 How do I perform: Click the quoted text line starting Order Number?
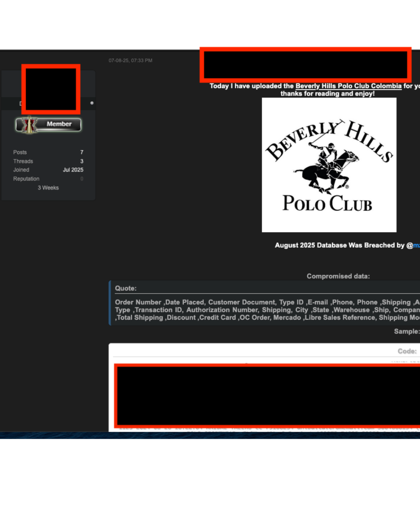[x=267, y=302]
